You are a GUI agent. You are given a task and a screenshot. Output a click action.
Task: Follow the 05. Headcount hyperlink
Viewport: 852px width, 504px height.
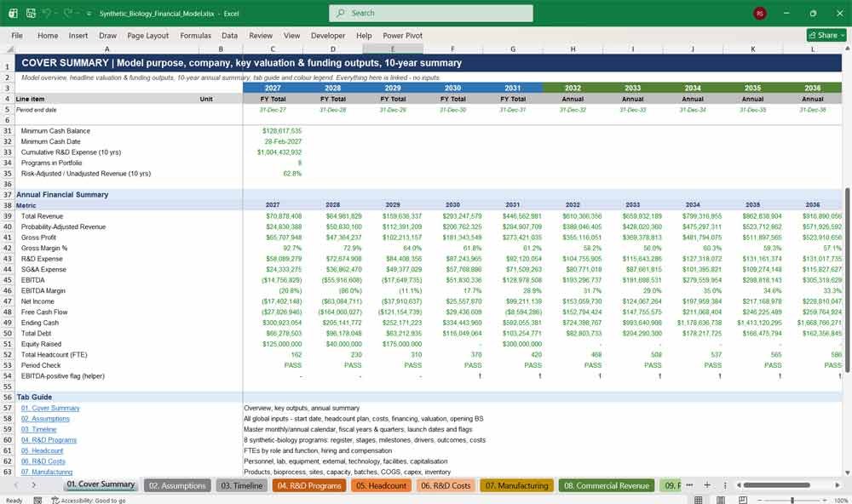pos(42,450)
